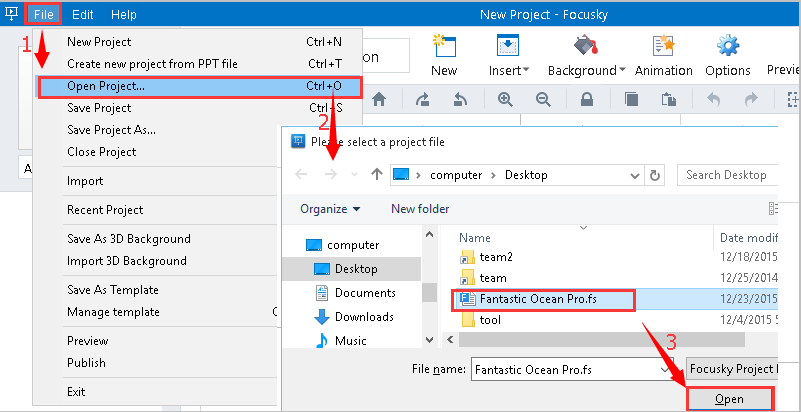Click the Copy icon in toolbar
Screen dimensions: 801x412
631,100
